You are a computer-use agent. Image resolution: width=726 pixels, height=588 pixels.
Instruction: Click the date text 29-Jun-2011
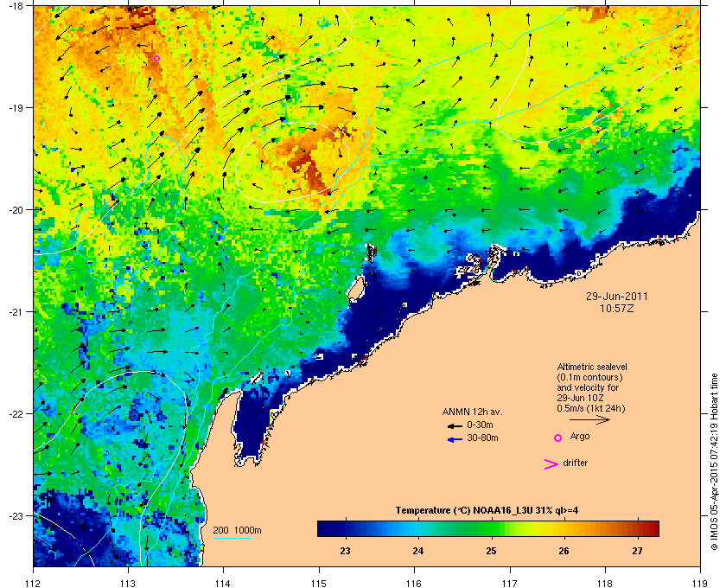[617, 296]
